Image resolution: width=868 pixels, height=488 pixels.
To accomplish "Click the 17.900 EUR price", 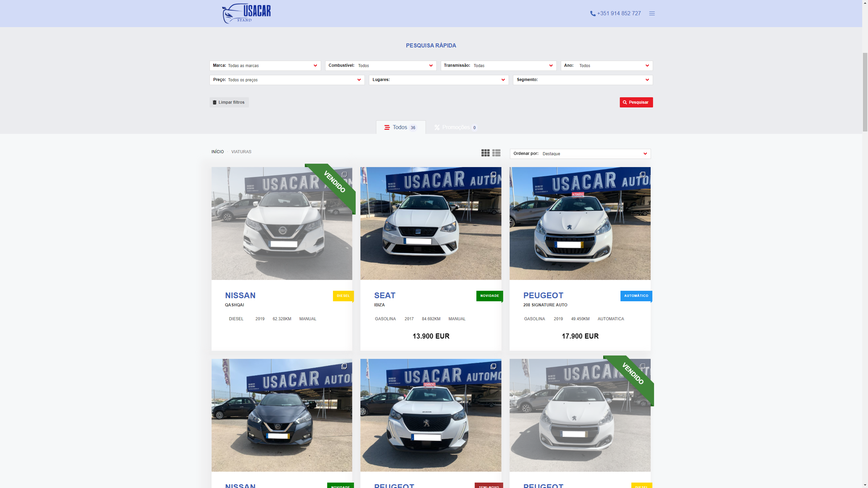I will tap(580, 336).
